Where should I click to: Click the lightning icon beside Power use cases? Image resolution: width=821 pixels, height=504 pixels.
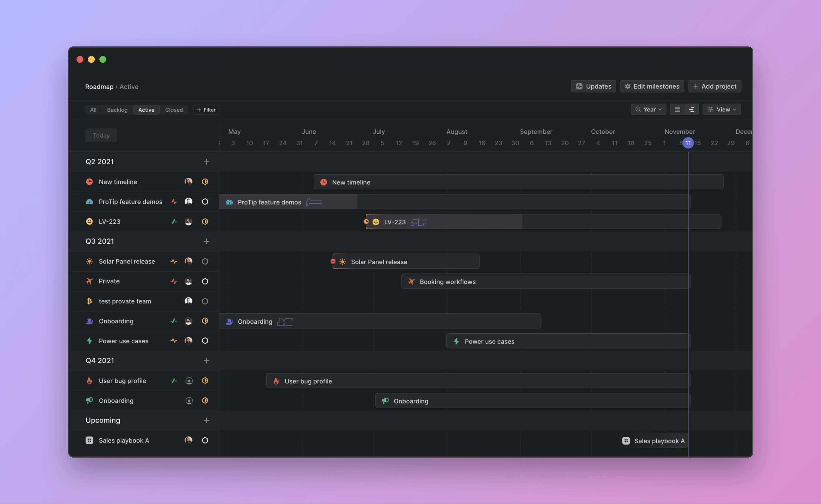pos(90,341)
